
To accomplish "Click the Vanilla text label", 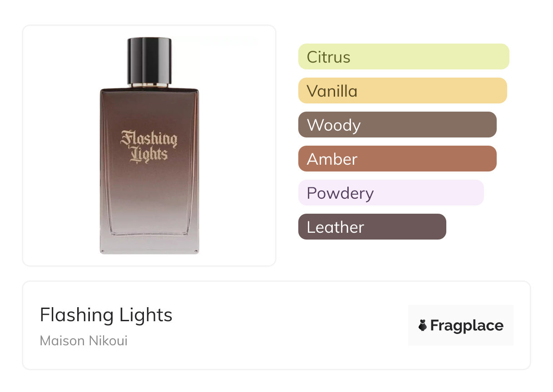I will (x=332, y=91).
